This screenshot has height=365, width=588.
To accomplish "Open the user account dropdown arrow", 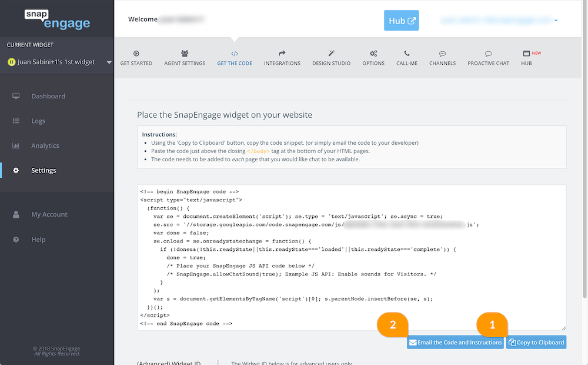I will [556, 21].
